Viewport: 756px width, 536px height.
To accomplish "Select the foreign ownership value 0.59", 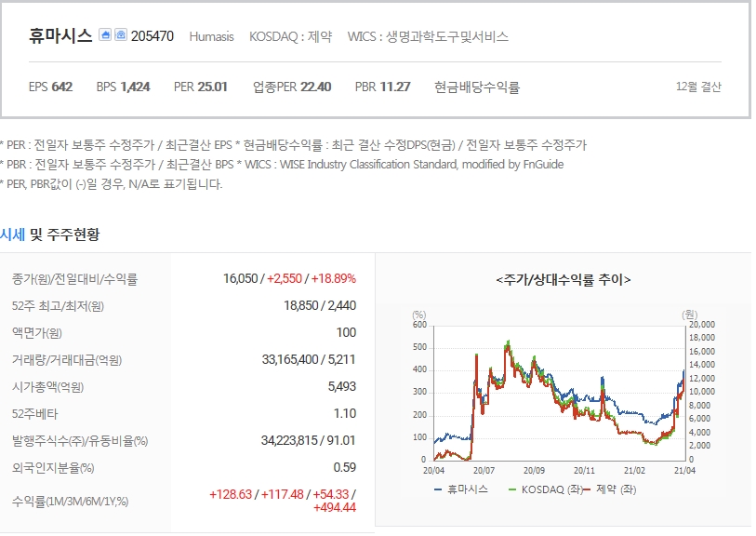I will click(x=345, y=467).
